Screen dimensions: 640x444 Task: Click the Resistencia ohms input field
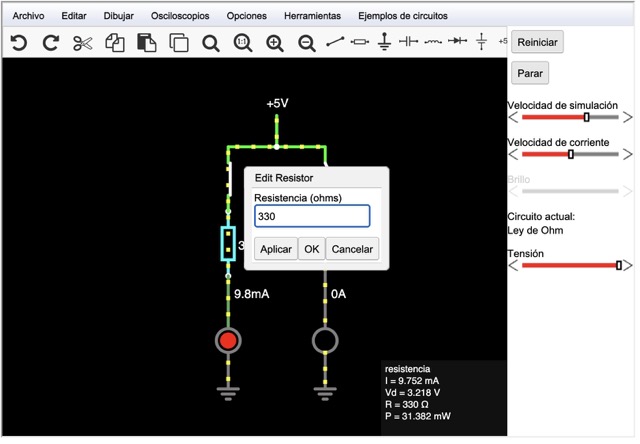pyautogui.click(x=312, y=216)
